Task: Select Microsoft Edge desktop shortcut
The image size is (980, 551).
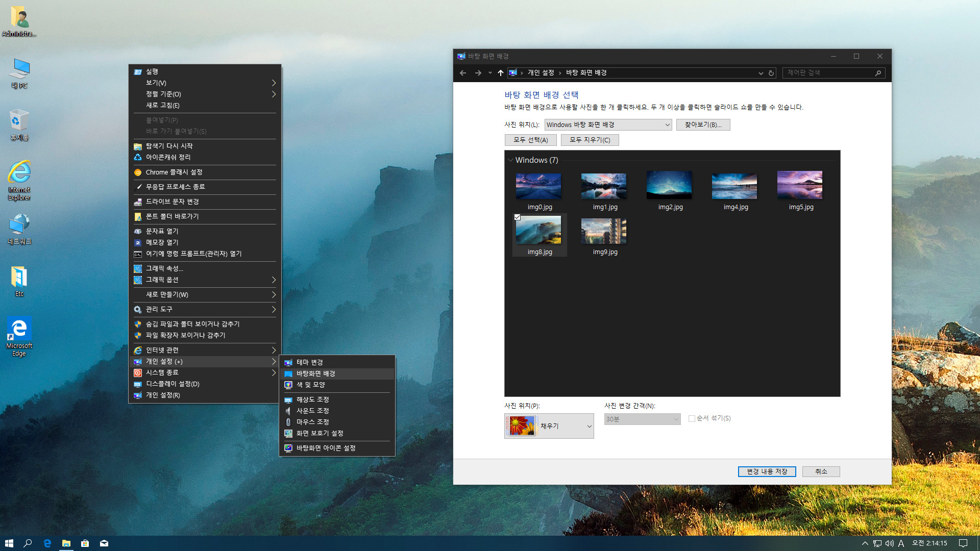Action: point(19,336)
